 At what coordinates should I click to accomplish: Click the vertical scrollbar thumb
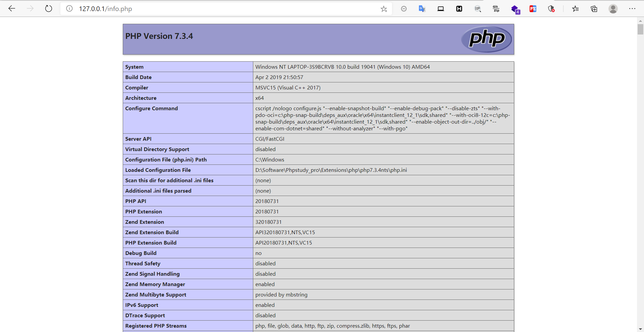(640, 29)
